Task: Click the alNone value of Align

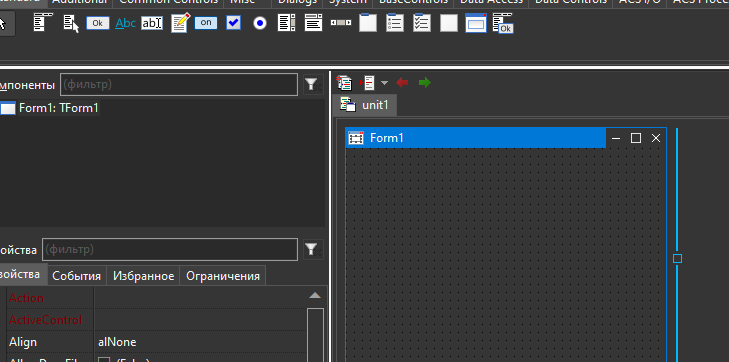Action: tap(117, 342)
